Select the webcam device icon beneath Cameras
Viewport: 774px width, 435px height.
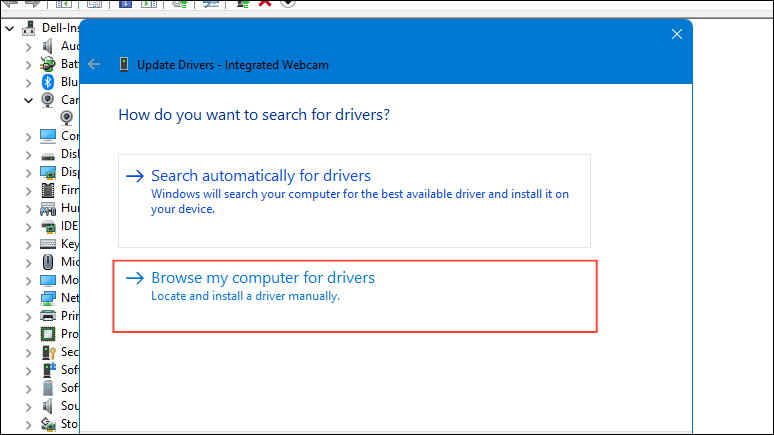[x=67, y=118]
